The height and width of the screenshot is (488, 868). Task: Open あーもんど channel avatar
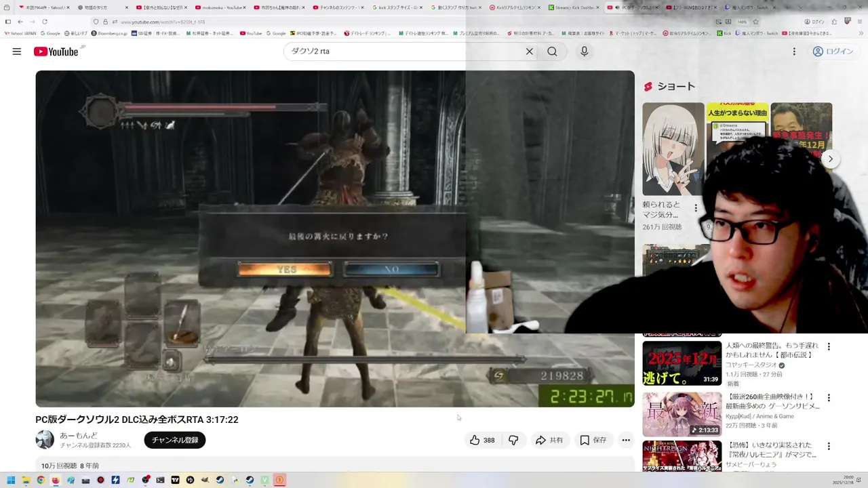(x=45, y=440)
